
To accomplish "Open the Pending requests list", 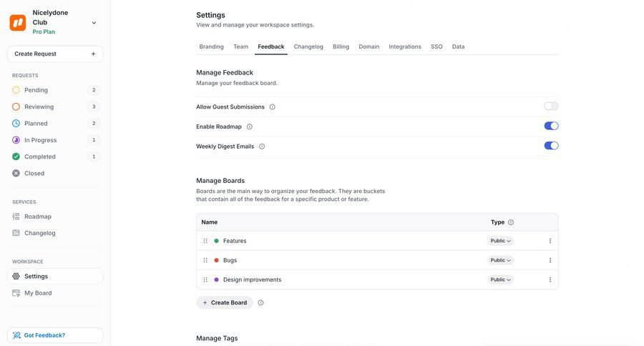I will point(36,90).
